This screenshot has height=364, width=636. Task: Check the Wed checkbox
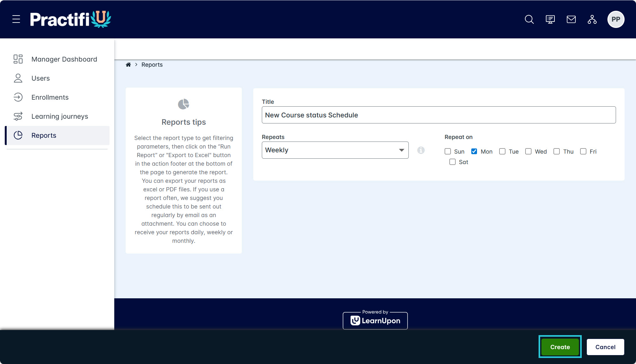[x=528, y=151]
